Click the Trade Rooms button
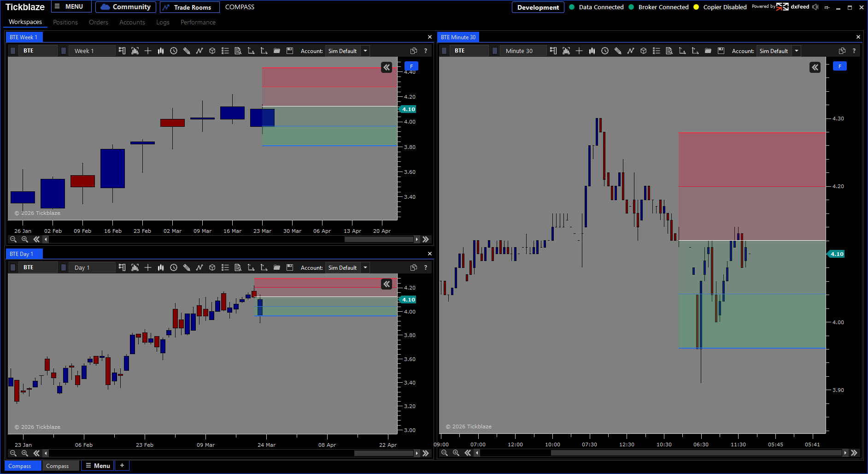Screen dimensions: 868x474 [x=189, y=7]
